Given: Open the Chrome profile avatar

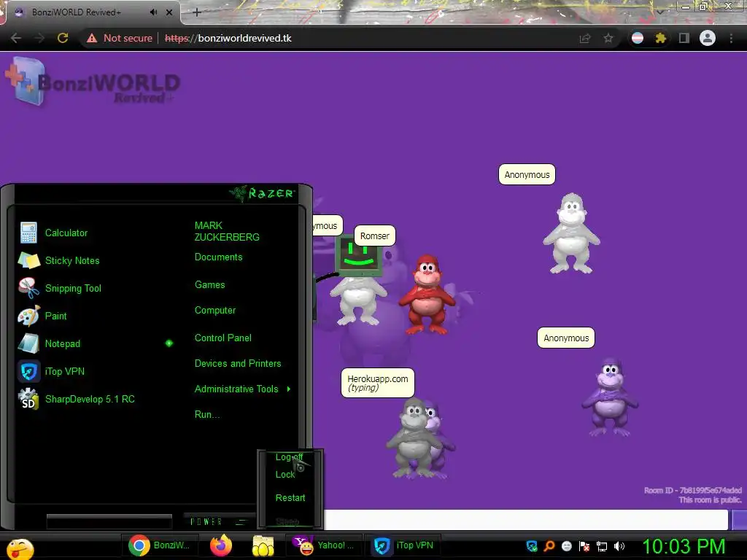Looking at the screenshot, I should coord(708,38).
